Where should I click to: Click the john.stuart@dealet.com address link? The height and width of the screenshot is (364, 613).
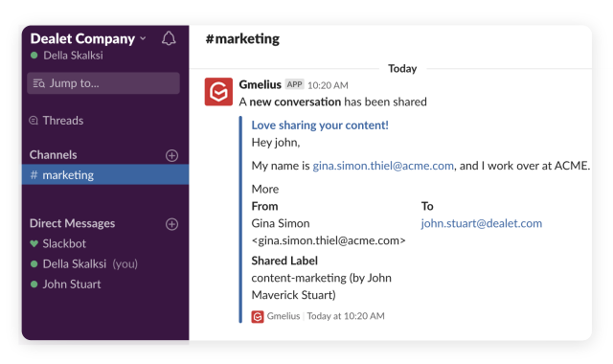coord(481,223)
